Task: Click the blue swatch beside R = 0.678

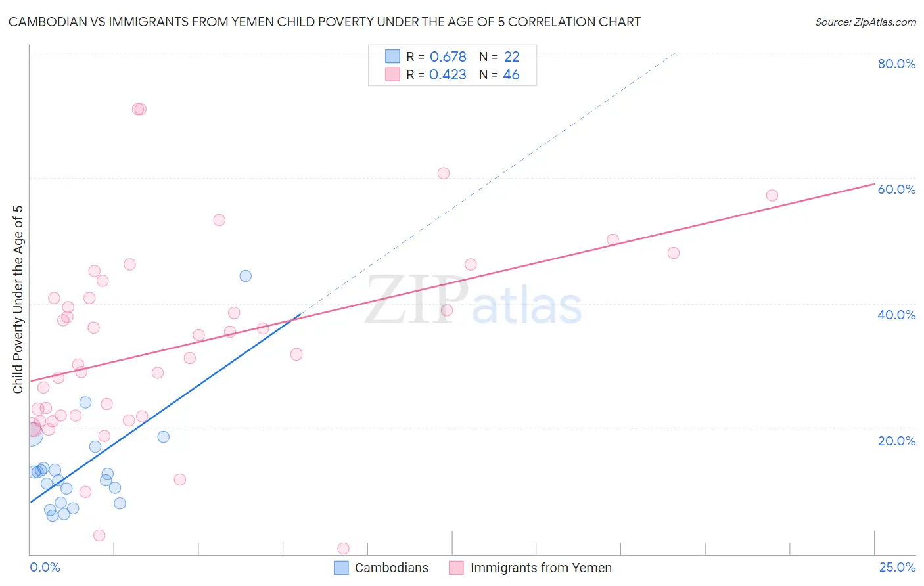Action: 392,56
